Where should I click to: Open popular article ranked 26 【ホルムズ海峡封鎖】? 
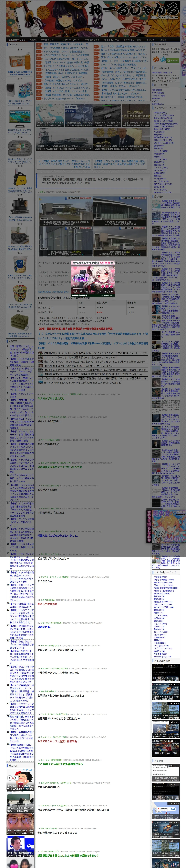coord(22,693)
